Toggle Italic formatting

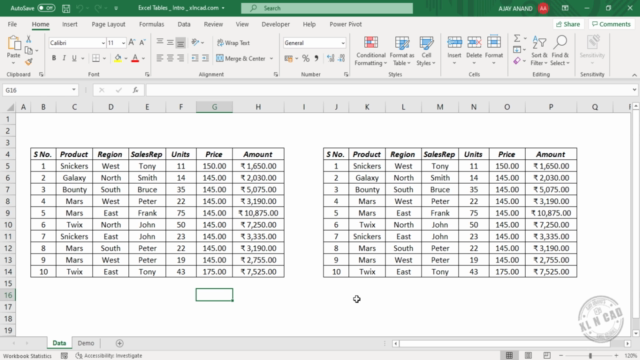point(64,58)
